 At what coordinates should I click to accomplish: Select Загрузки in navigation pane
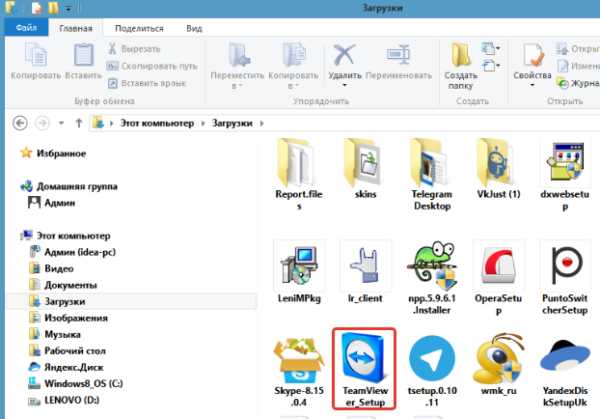(132, 302)
